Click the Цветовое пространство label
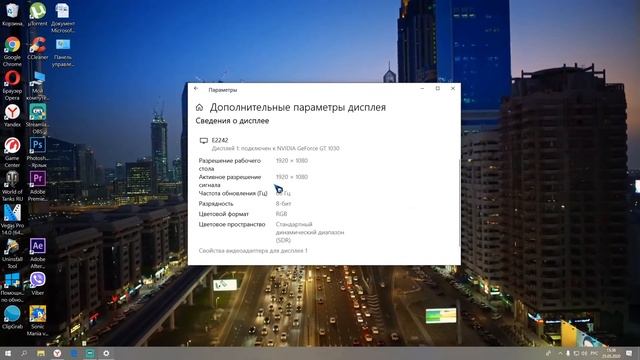The image size is (640, 360). (232, 224)
